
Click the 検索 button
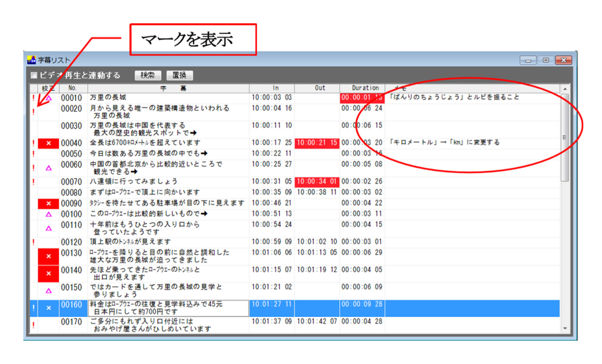pos(147,75)
